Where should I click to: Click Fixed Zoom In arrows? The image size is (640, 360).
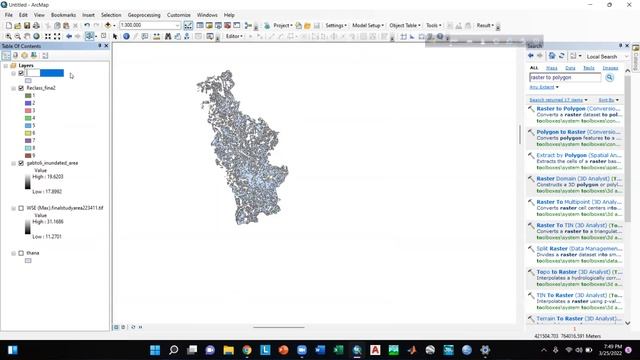tap(48, 36)
